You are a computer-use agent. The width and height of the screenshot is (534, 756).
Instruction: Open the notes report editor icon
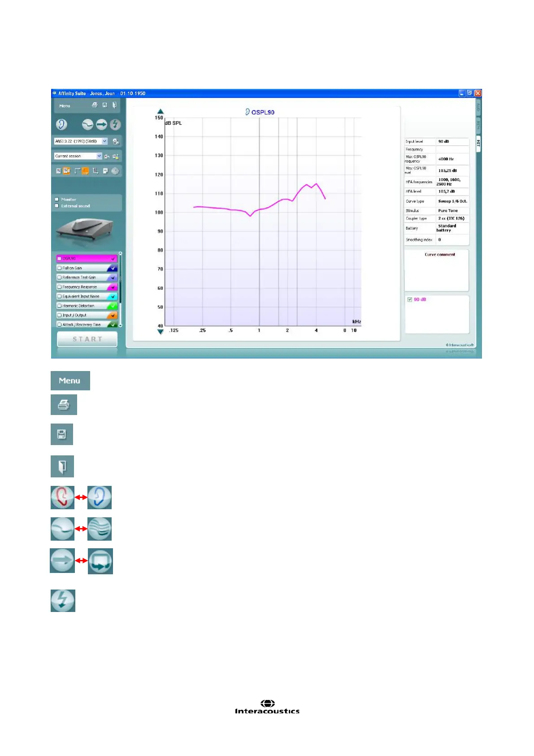pos(105,171)
